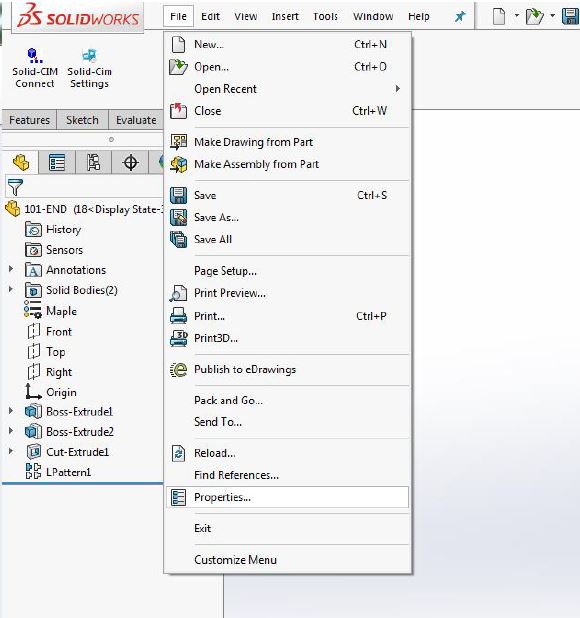Open the New document dropdown arrow
Screen dimensions: 580x618
pyautogui.click(x=517, y=16)
